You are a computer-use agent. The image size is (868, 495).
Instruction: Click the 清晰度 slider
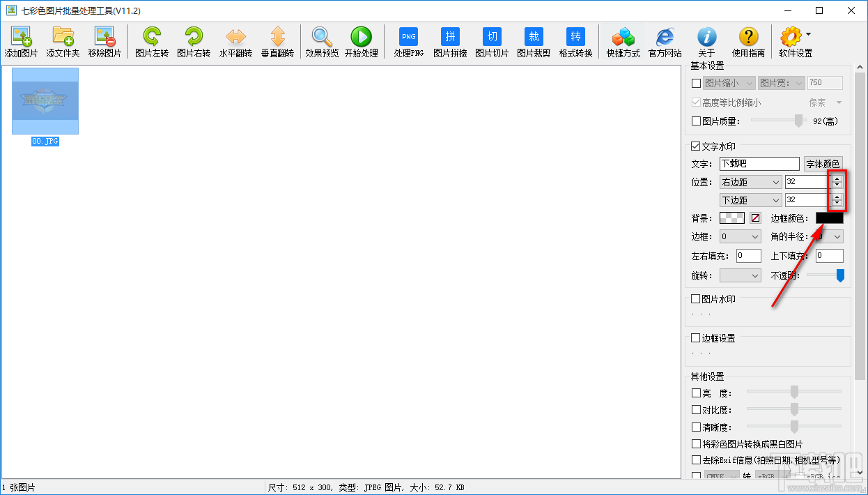(794, 426)
